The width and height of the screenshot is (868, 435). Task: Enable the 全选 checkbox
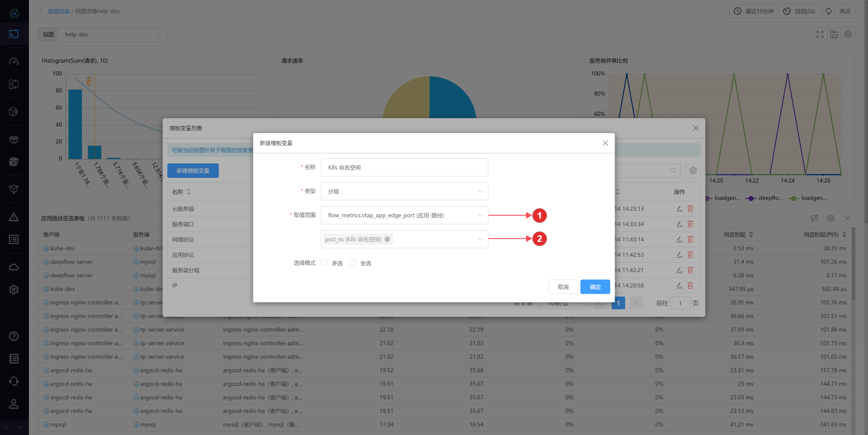pyautogui.click(x=352, y=263)
